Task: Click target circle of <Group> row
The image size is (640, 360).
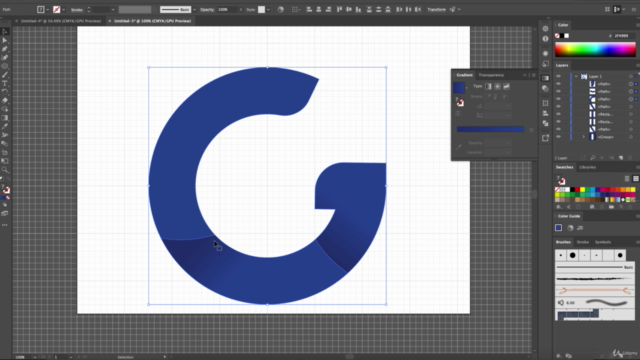Action: pos(631,137)
